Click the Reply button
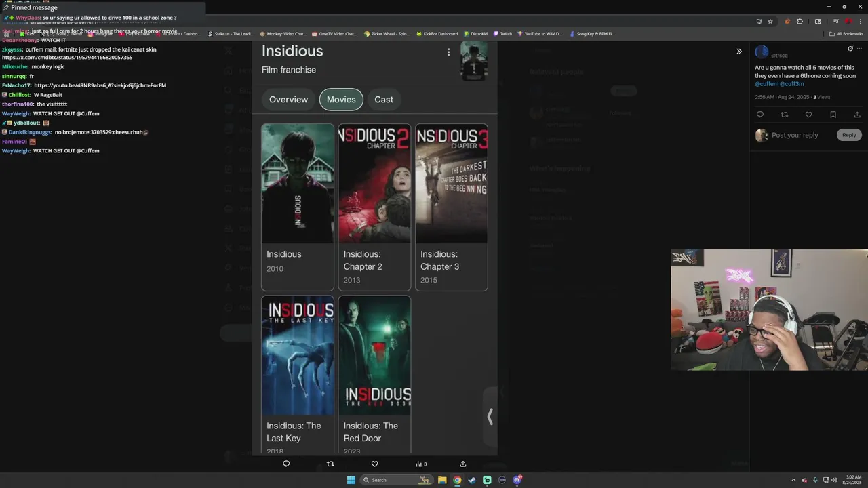Image resolution: width=868 pixels, height=488 pixels. (849, 135)
